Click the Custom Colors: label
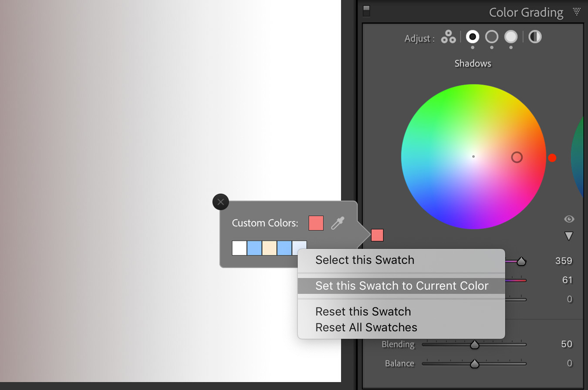The width and height of the screenshot is (588, 390). (265, 223)
